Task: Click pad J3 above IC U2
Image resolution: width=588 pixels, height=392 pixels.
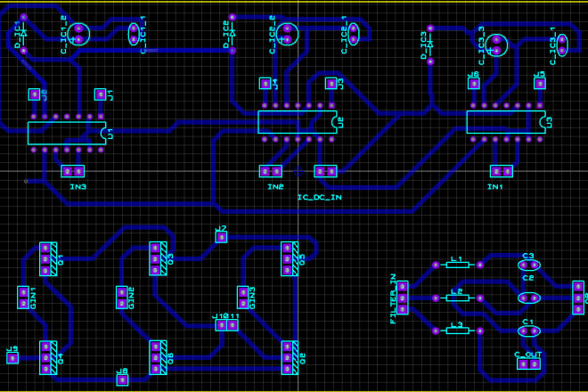Action: click(x=331, y=83)
